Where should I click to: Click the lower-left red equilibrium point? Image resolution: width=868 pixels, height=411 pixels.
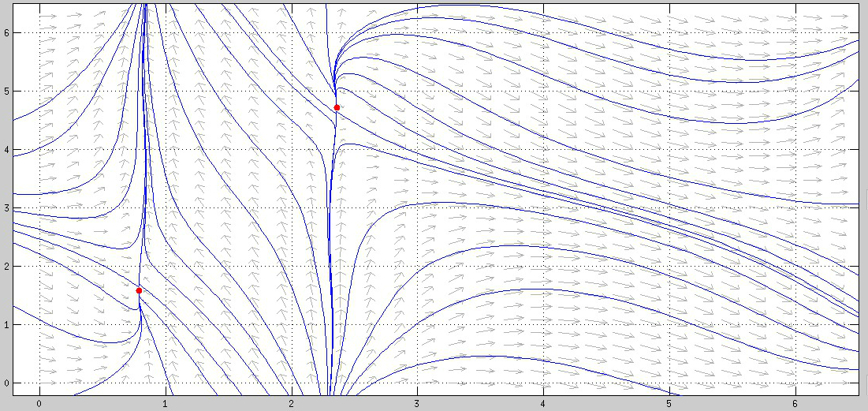(139, 291)
